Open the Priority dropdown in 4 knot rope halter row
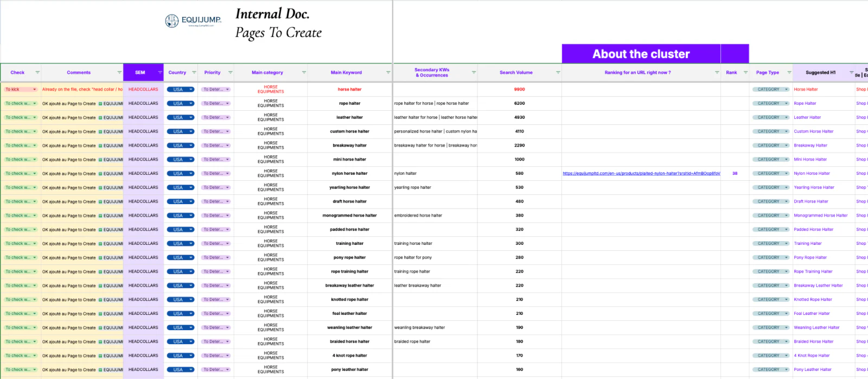Image resolution: width=868 pixels, height=379 pixels. pos(216,356)
